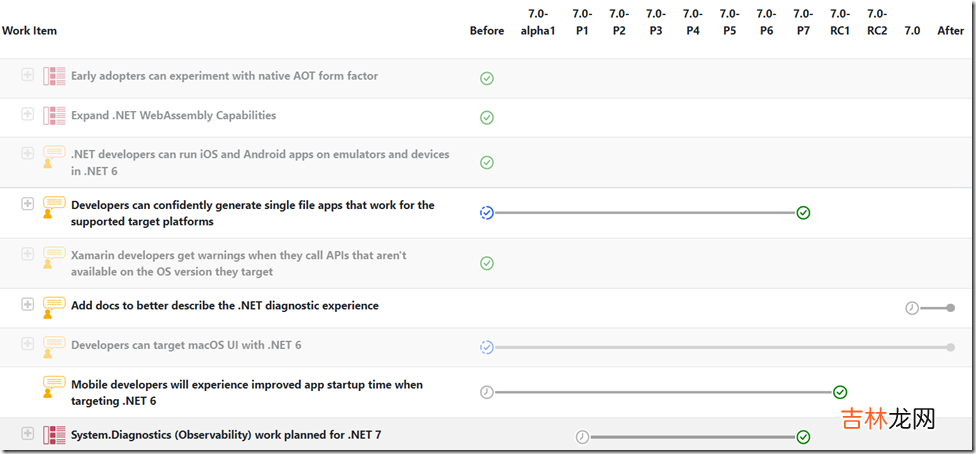
Task: Click the epic icon beside Expand .NET WebAssembly
Action: (54, 116)
